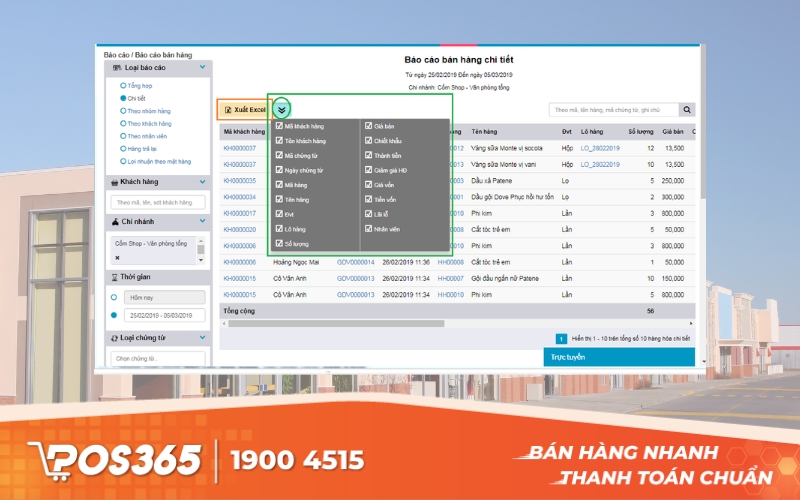Open customer link KH0000037 in first row
The image size is (800, 500).
pyautogui.click(x=240, y=148)
